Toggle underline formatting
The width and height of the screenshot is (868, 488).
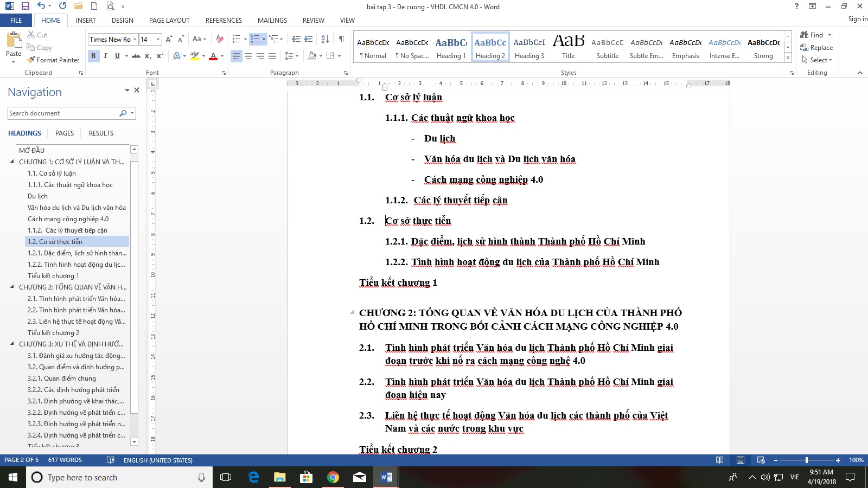(117, 56)
